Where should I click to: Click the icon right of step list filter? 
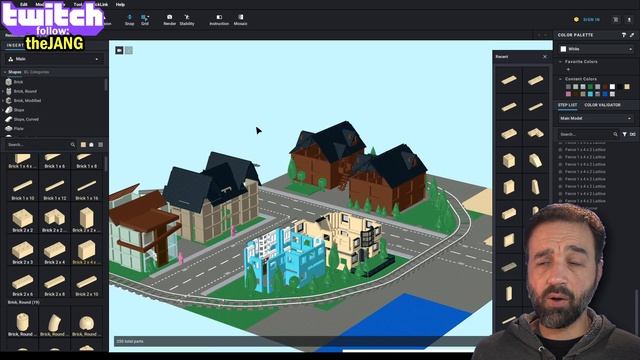[633, 134]
